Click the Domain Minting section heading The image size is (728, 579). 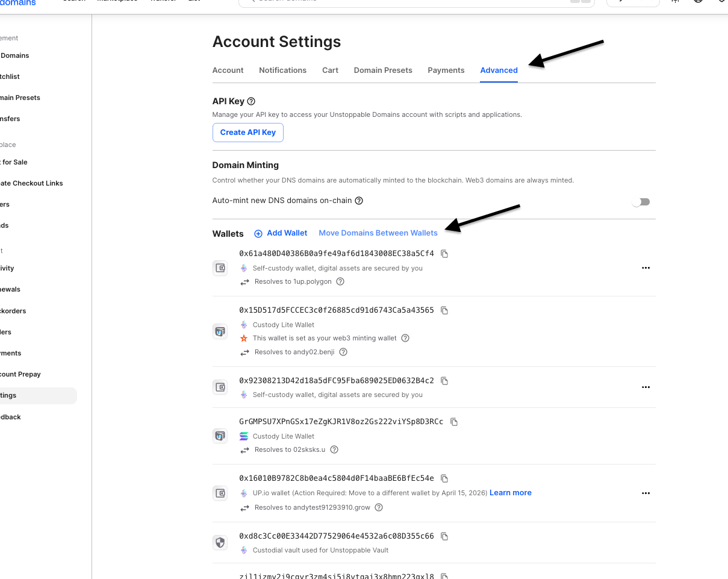(x=246, y=165)
